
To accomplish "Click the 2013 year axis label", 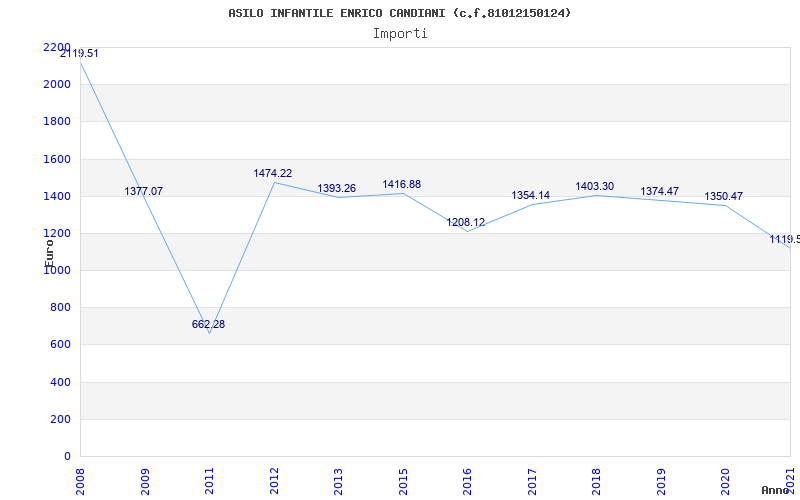I will click(339, 482).
